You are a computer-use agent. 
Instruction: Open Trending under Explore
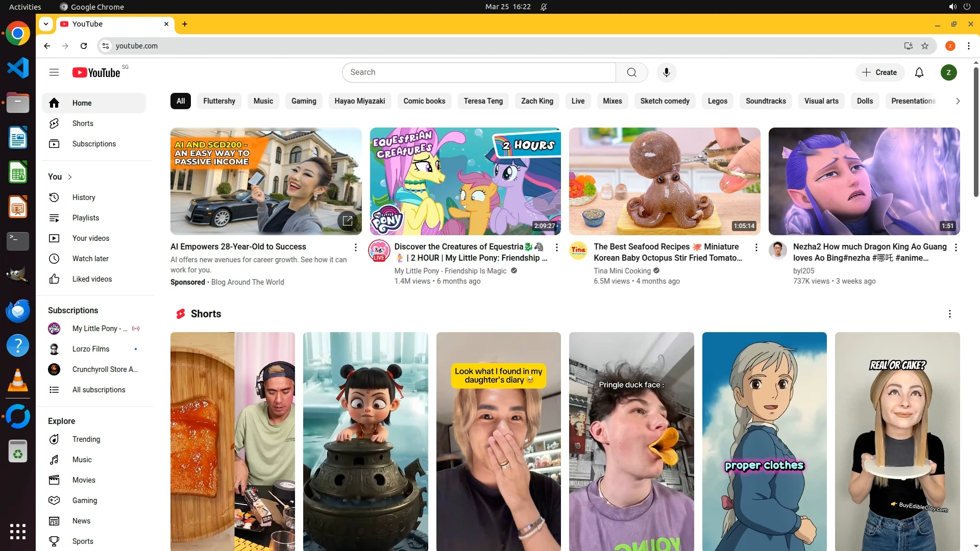(86, 439)
